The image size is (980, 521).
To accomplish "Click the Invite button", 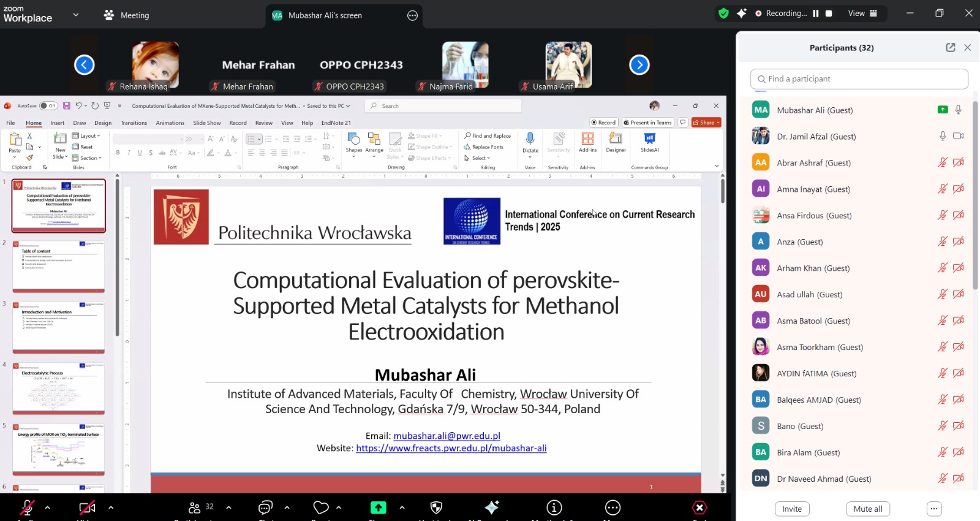I will [x=792, y=509].
